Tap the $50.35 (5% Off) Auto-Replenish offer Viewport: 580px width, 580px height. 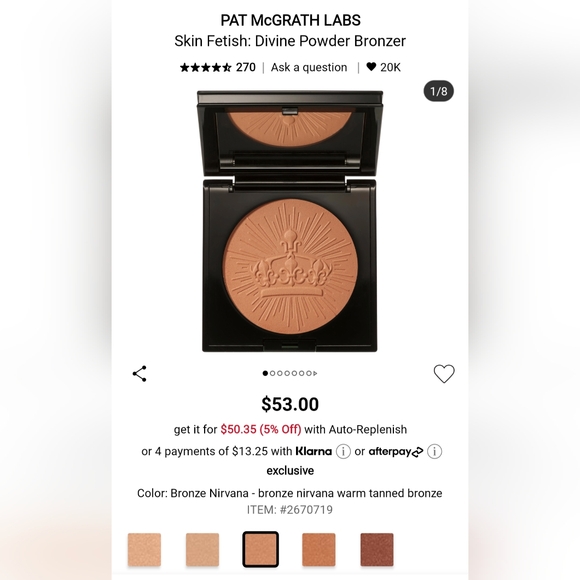261,429
